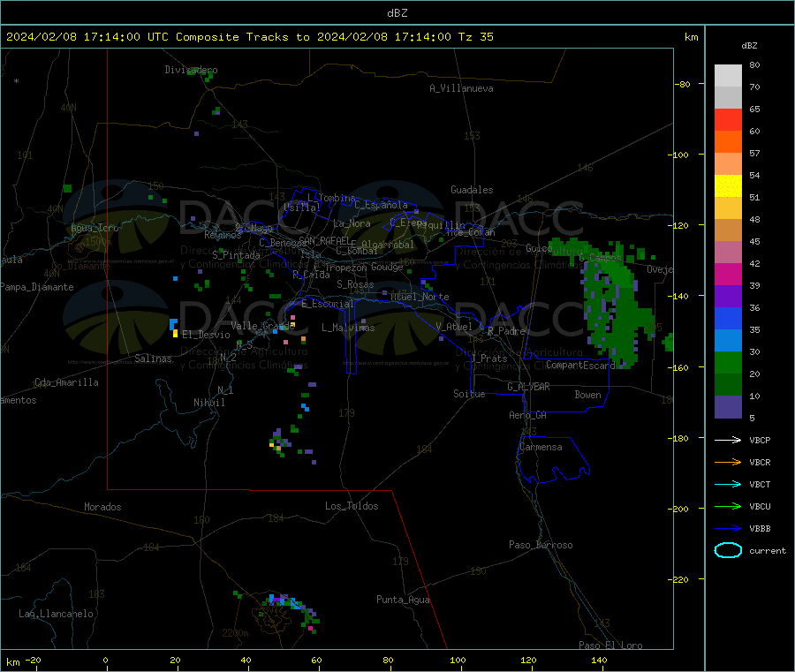The image size is (795, 672).
Task: Click the 'Paso_El_Loro' map label
Action: click(610, 646)
